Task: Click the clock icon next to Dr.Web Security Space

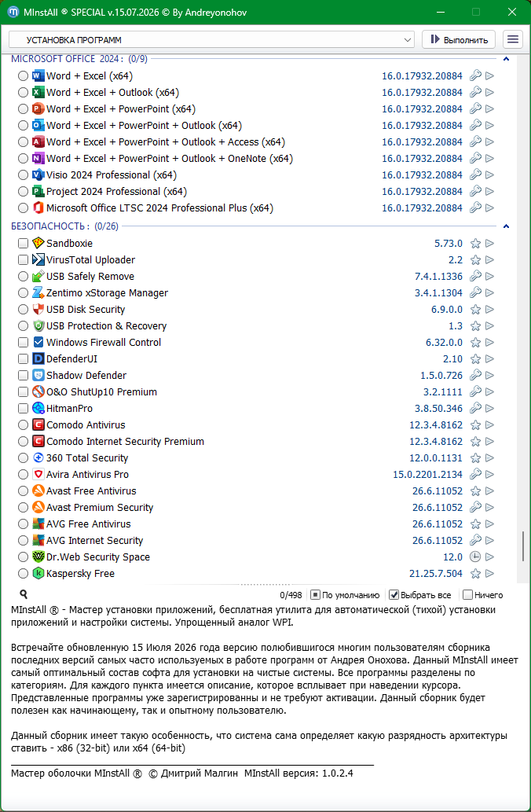Action: pyautogui.click(x=475, y=557)
